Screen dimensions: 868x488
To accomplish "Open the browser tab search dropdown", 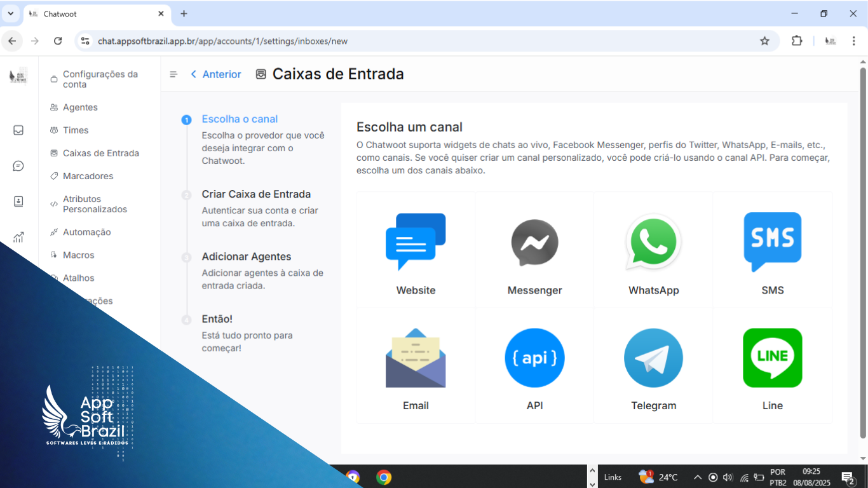I will 10,13.
